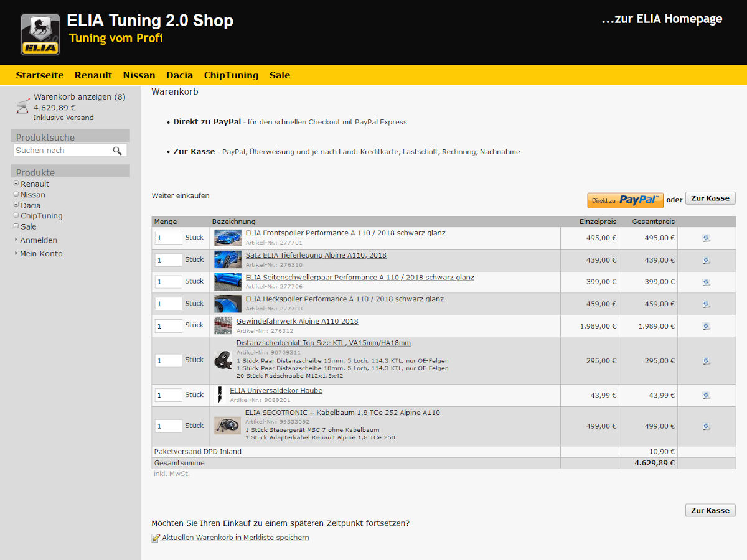Open ELIA Heckspoiler Performance product link

[x=345, y=299]
